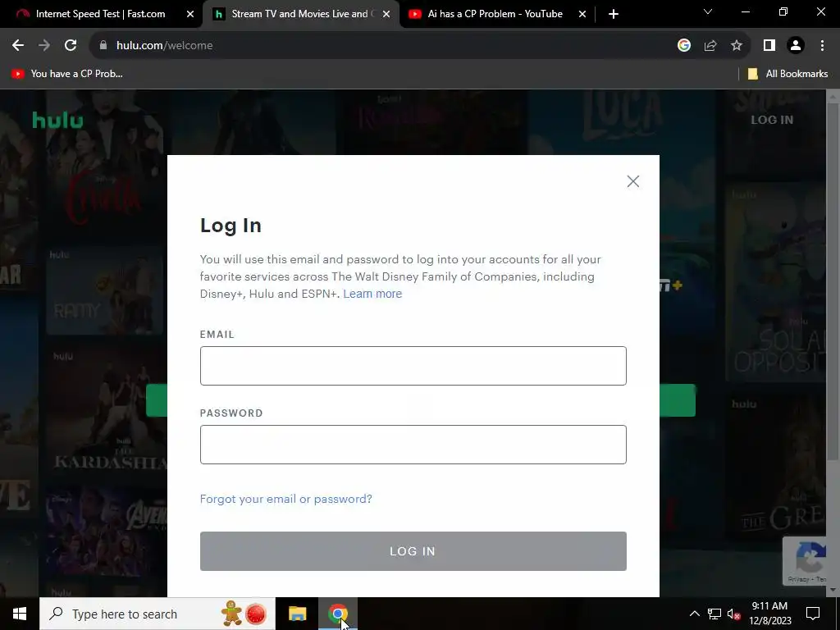The height and width of the screenshot is (630, 840).
Task: Open You have a CP Prob... bookmark
Action: (67, 74)
